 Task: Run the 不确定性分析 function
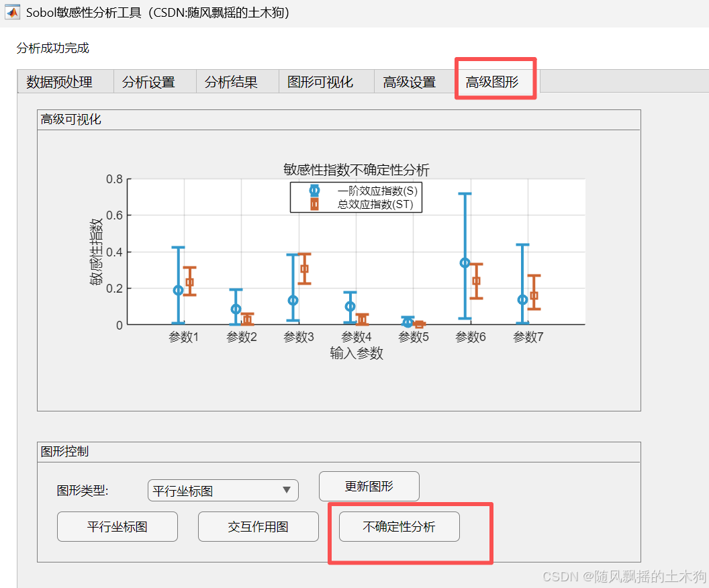397,526
